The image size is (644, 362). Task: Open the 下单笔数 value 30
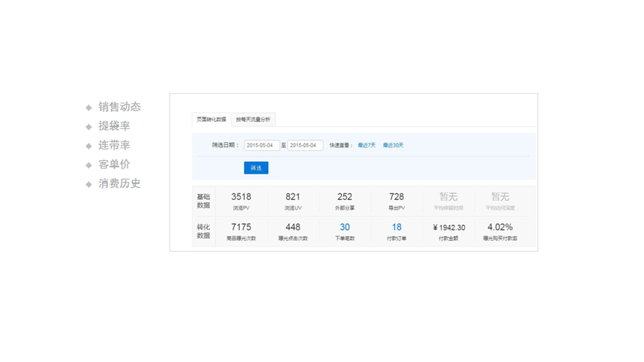coord(344,227)
